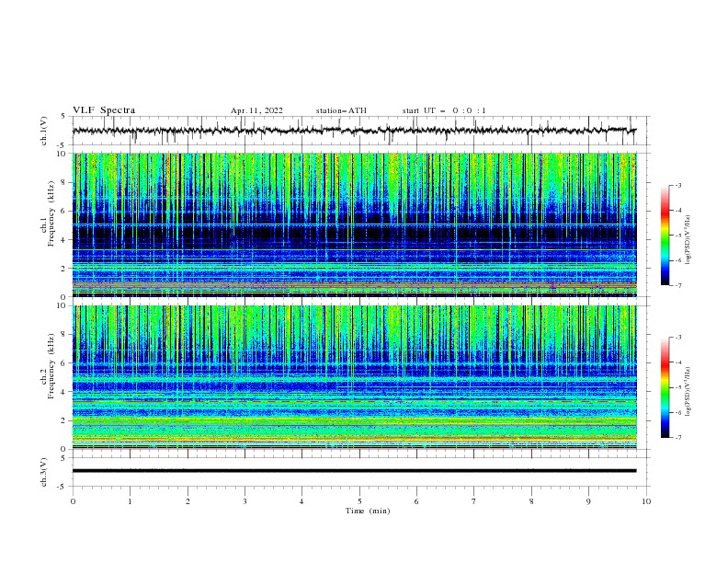Click time-axis tick label "2"

point(188,501)
